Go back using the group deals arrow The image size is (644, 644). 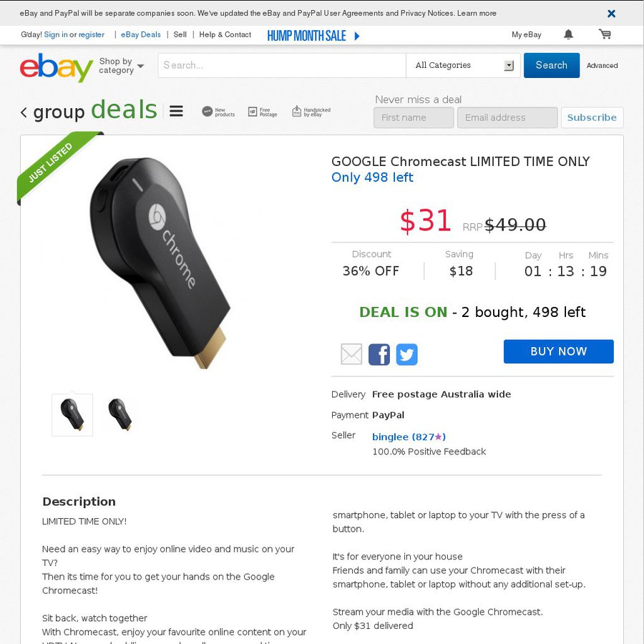[24, 112]
